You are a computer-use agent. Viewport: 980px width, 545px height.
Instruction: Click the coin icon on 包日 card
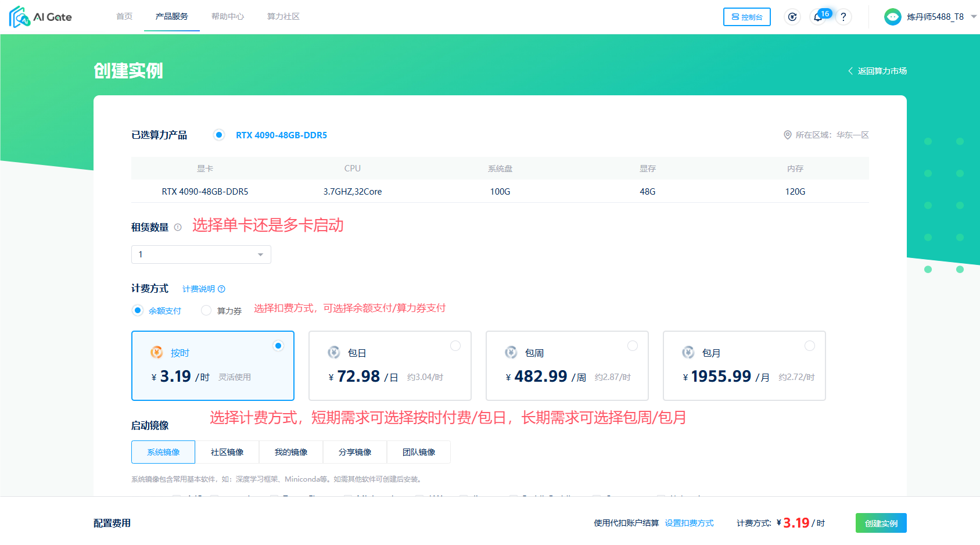(334, 352)
